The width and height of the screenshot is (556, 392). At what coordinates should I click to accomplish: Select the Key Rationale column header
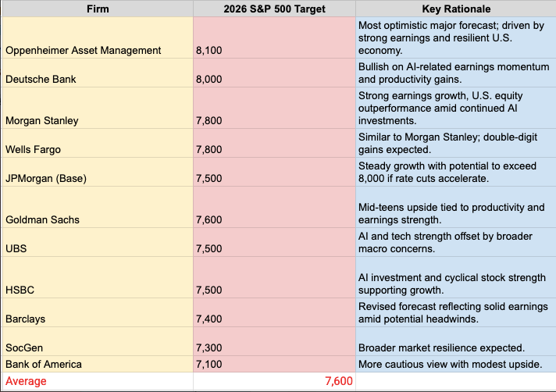[456, 9]
